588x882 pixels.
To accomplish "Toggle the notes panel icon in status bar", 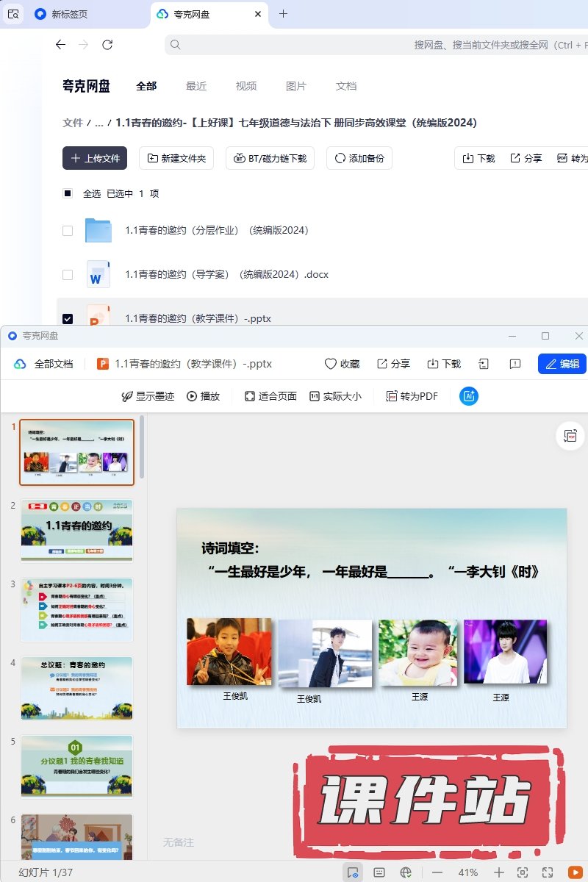I will [x=379, y=872].
